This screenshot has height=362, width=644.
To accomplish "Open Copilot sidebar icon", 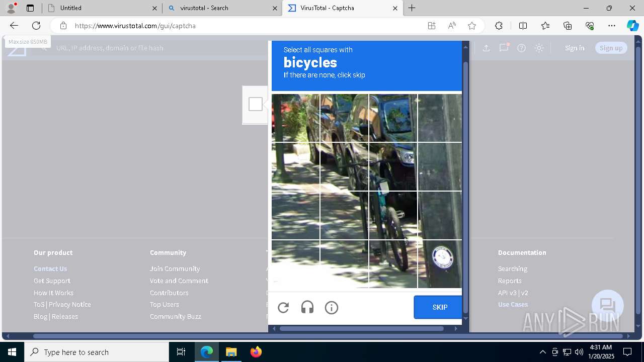I will (x=632, y=26).
